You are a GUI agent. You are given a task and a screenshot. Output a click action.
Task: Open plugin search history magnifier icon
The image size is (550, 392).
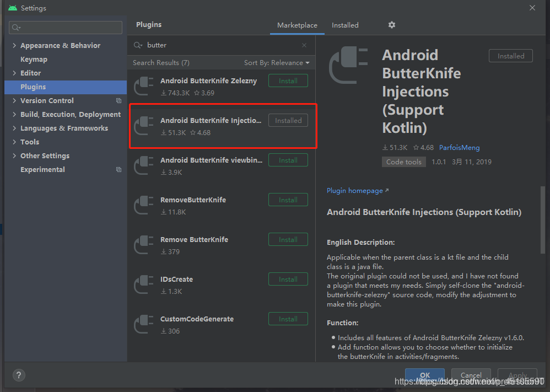coord(138,45)
